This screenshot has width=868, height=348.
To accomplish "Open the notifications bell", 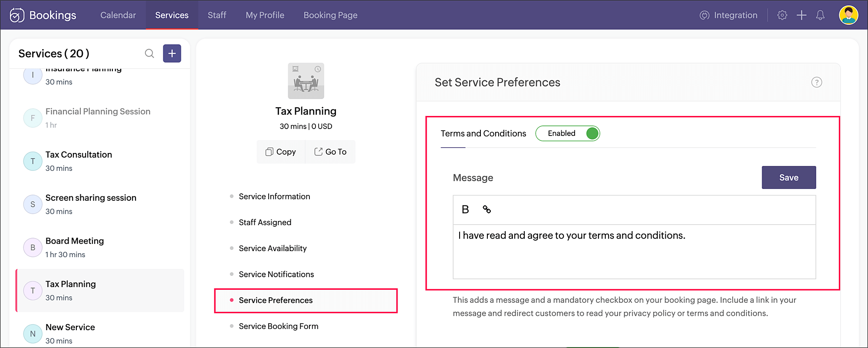I will pos(820,15).
